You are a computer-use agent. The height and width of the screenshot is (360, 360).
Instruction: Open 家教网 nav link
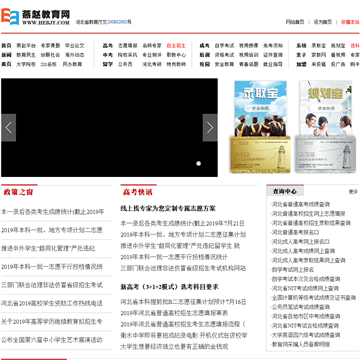[x=319, y=55]
